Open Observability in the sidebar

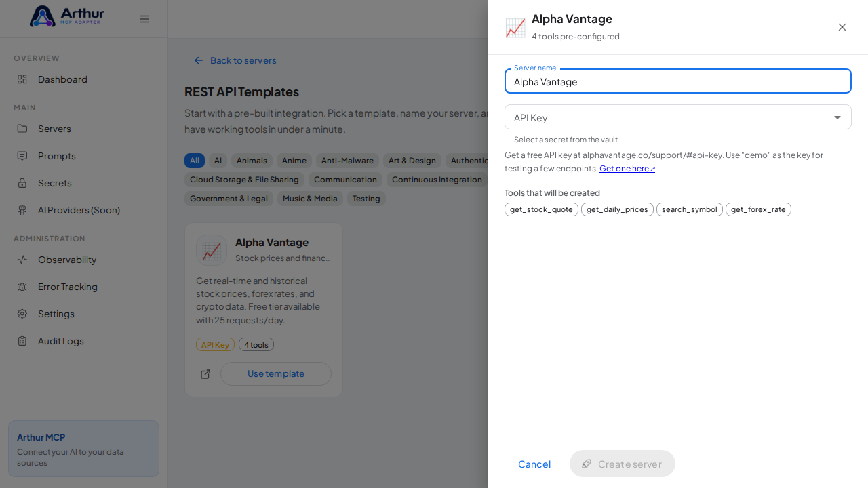83,260
